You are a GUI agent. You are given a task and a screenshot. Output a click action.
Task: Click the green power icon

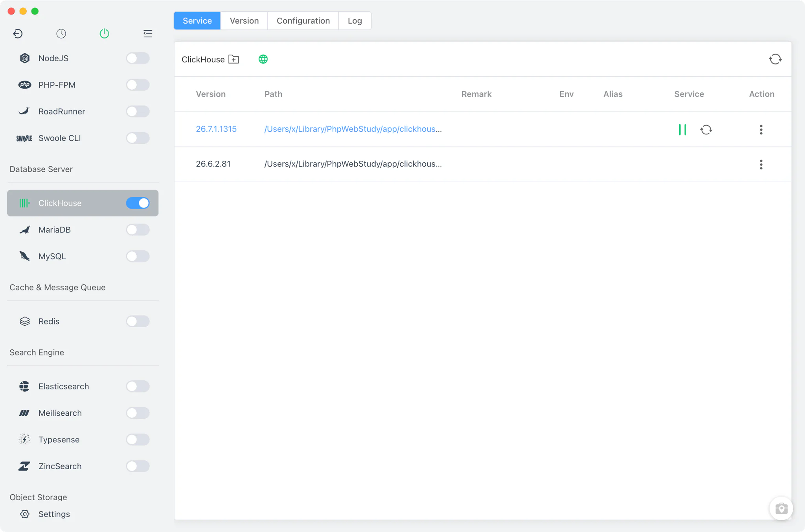[104, 34]
